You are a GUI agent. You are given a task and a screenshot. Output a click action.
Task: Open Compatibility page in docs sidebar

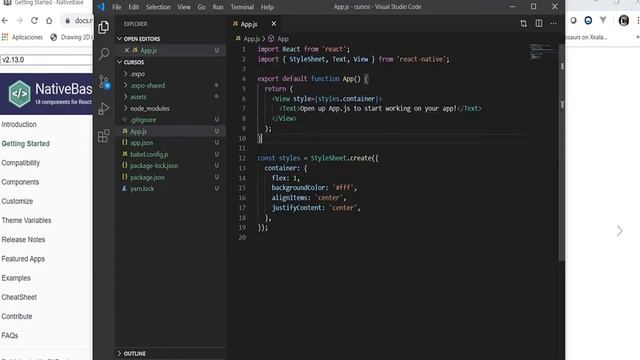(x=20, y=163)
